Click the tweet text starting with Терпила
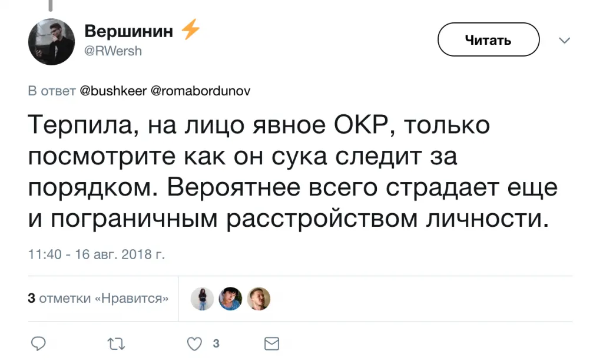603x364 pixels. pos(291,172)
